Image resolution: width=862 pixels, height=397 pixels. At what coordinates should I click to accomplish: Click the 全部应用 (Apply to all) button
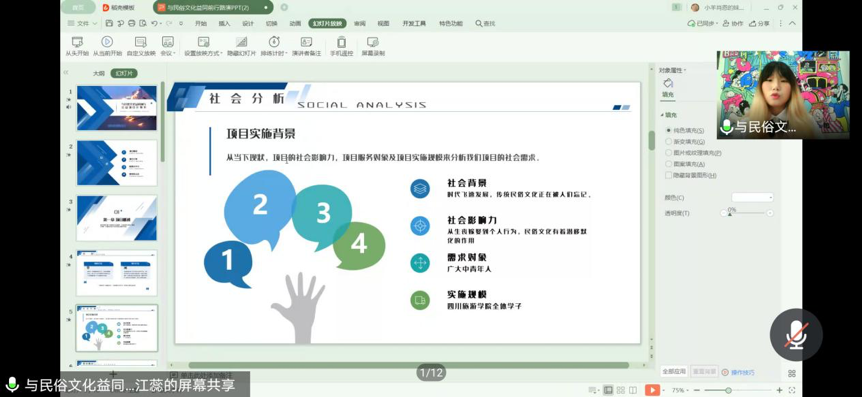click(x=673, y=372)
